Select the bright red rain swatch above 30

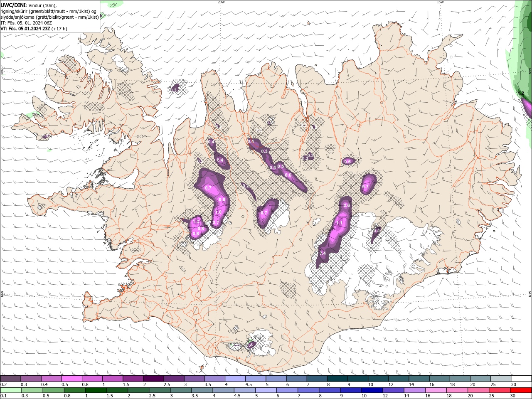point(521,390)
